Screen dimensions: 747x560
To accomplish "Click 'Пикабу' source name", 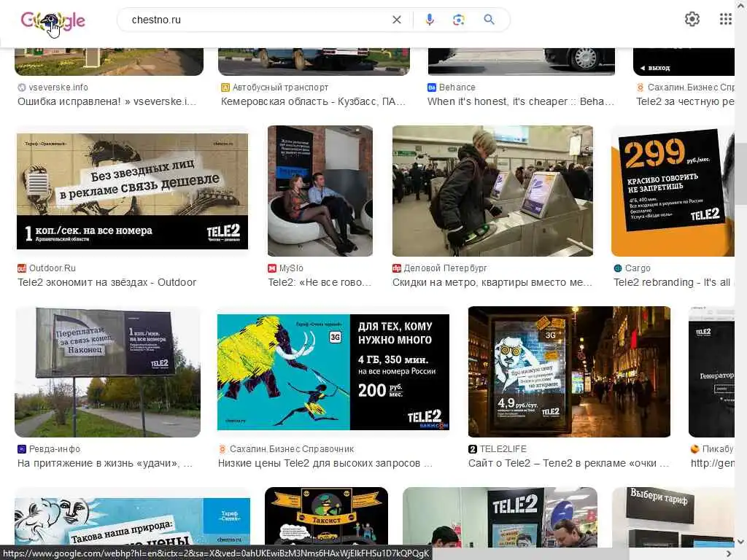I will click(718, 449).
